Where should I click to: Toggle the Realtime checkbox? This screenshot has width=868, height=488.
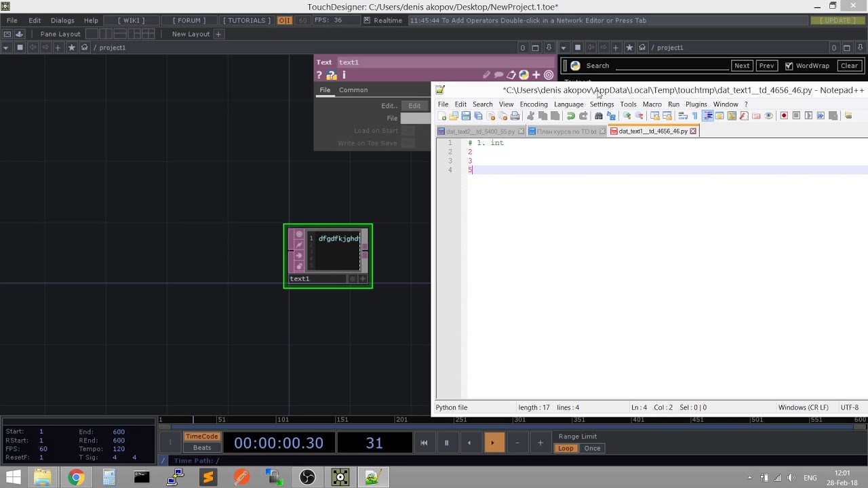tap(367, 20)
